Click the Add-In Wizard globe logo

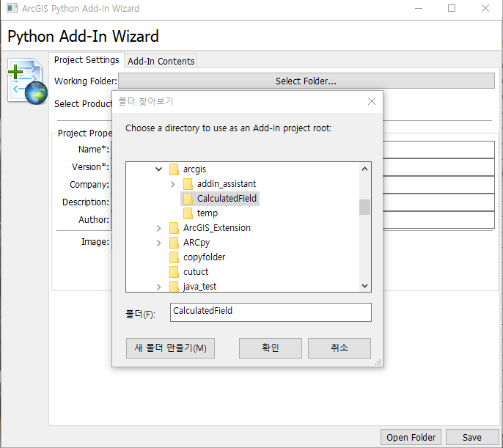coord(27,81)
